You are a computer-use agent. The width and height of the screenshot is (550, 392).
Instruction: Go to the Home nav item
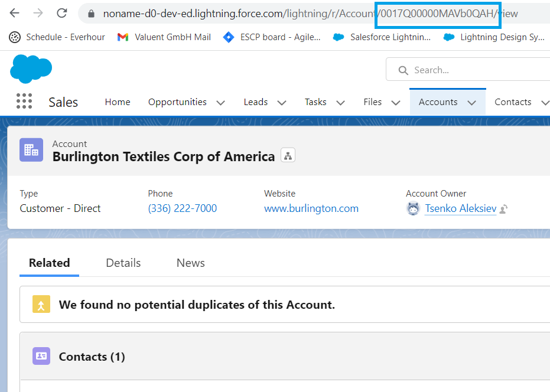[x=118, y=102]
